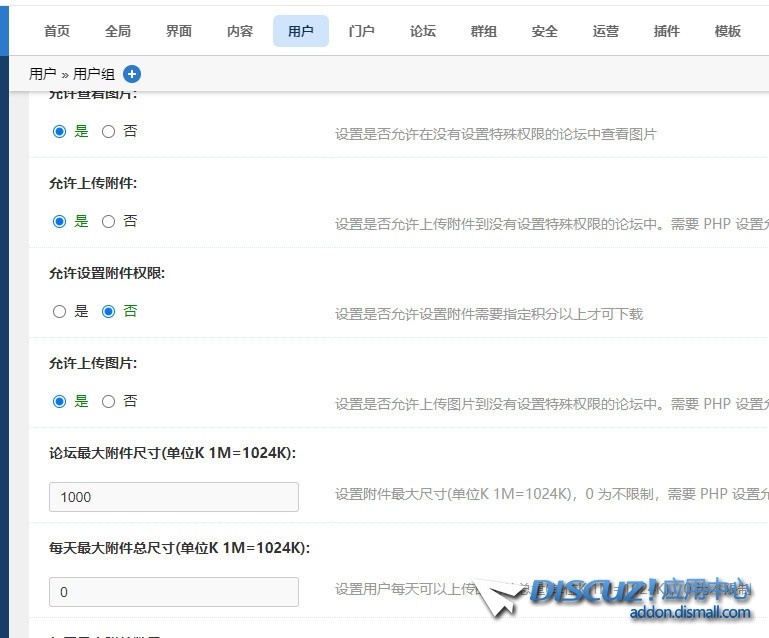Switch to the 群组 tab

coord(484,31)
